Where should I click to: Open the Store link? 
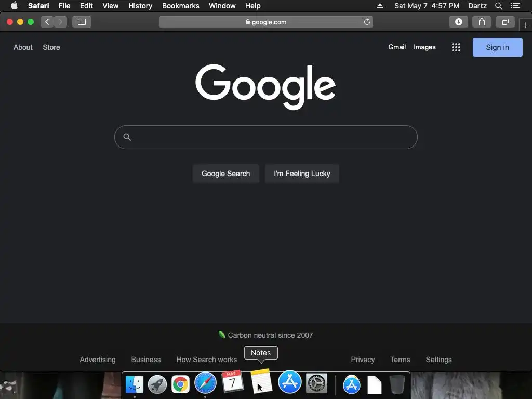tap(51, 47)
